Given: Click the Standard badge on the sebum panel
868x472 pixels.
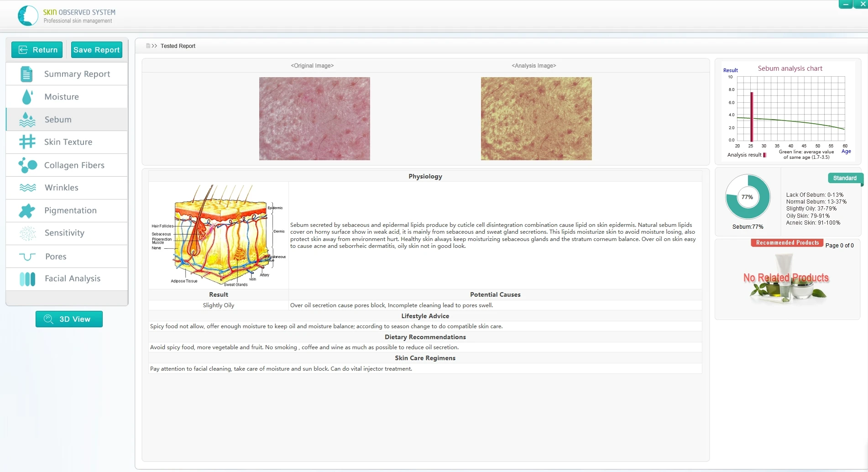Looking at the screenshot, I should (x=844, y=178).
